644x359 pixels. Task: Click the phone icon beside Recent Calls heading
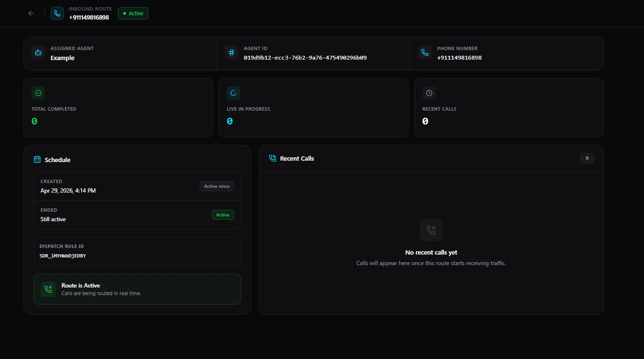point(273,158)
